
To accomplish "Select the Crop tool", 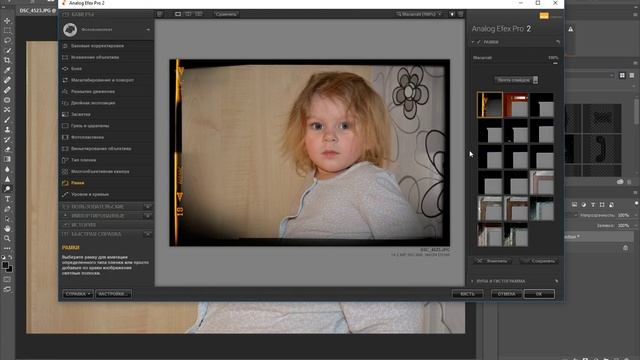I will pyautogui.click(x=7, y=60).
